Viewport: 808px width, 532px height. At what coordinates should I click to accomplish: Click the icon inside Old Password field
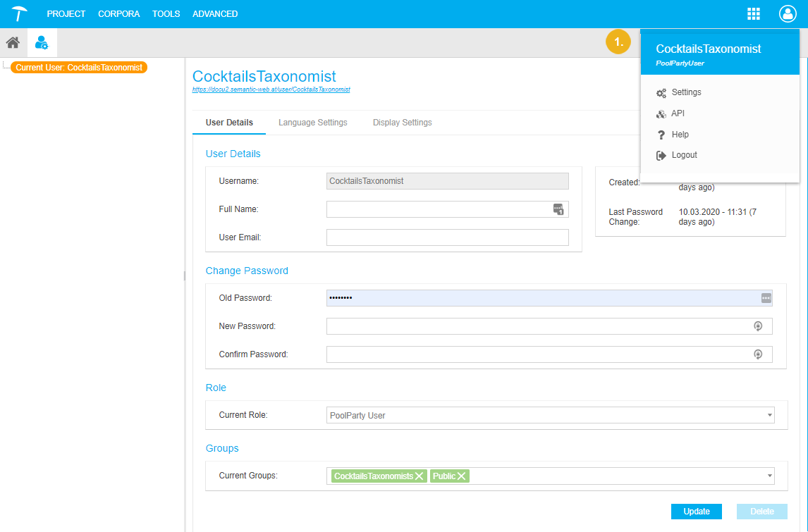point(766,298)
